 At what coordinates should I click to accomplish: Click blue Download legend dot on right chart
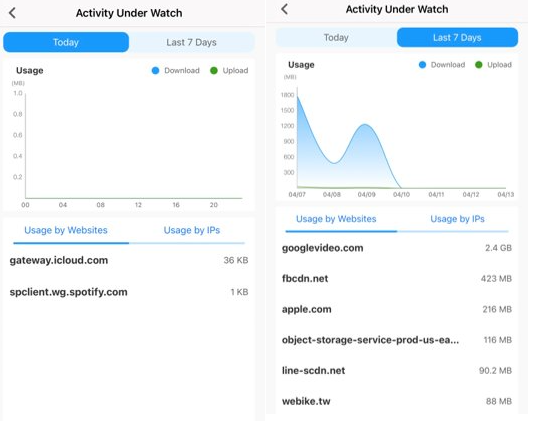tap(422, 65)
